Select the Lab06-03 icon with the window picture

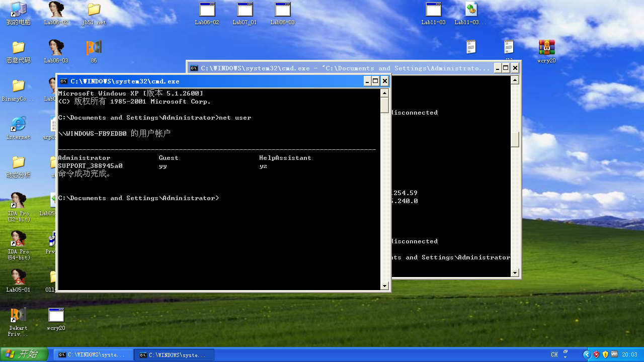point(283,13)
